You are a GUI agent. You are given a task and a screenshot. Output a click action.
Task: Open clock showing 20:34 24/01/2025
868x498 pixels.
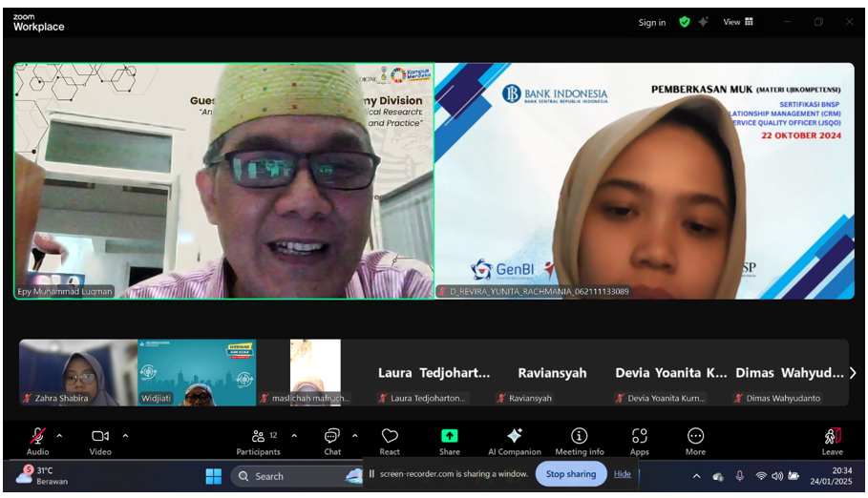pos(831,476)
